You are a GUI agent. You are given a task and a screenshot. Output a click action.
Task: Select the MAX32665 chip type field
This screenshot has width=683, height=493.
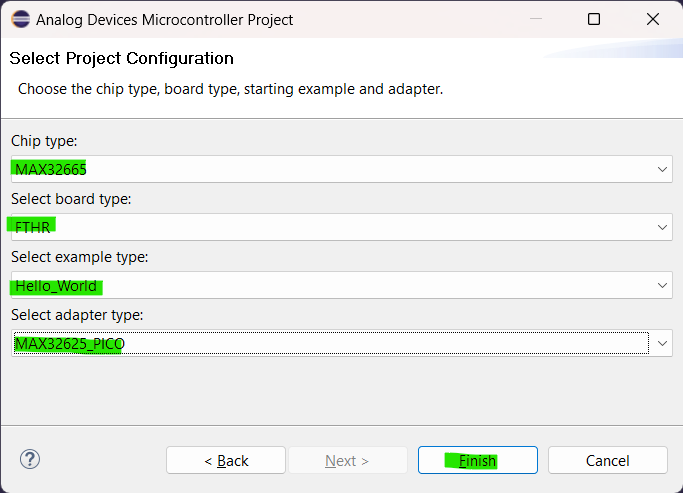[x=342, y=169]
